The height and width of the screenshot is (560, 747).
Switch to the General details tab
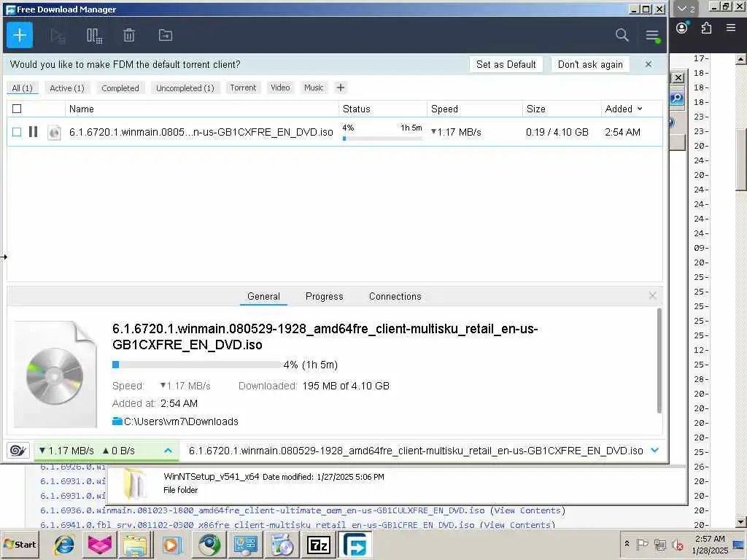pos(263,296)
